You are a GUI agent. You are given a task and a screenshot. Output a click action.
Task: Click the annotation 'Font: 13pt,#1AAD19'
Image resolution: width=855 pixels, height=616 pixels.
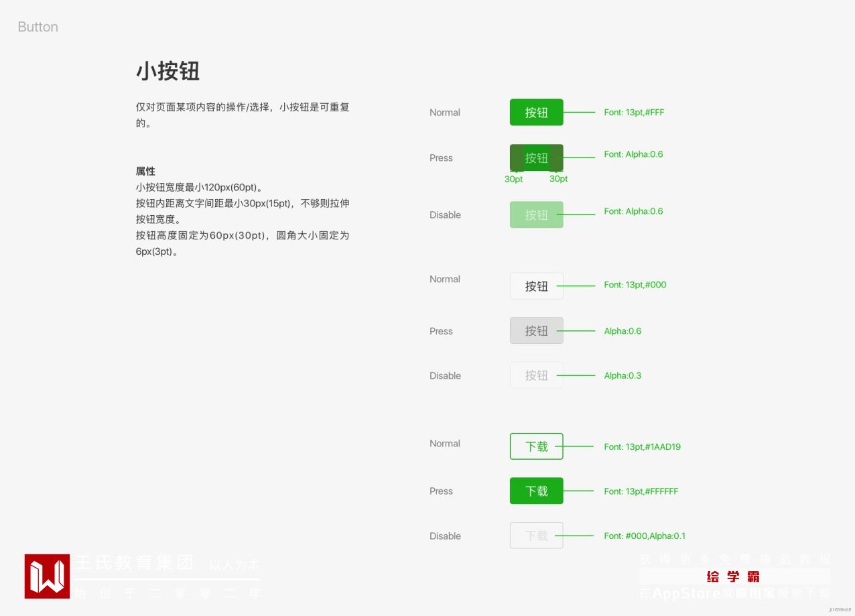642,447
